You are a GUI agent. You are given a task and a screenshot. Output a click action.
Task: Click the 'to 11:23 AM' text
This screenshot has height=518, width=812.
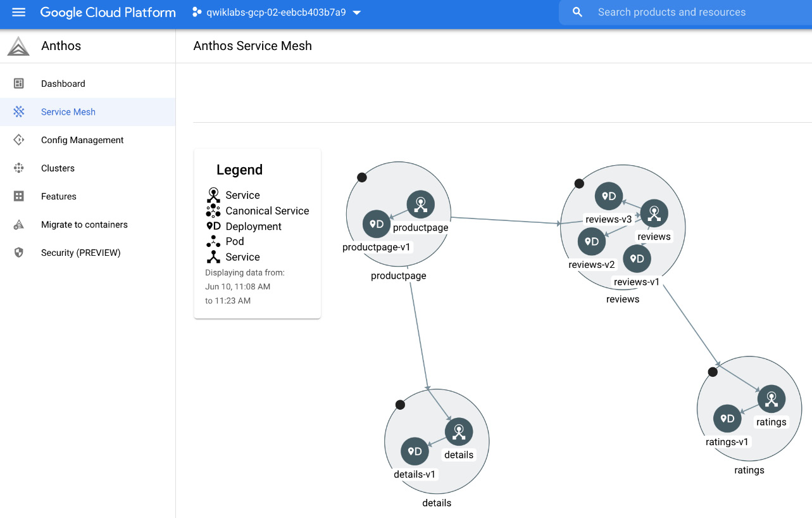(228, 301)
